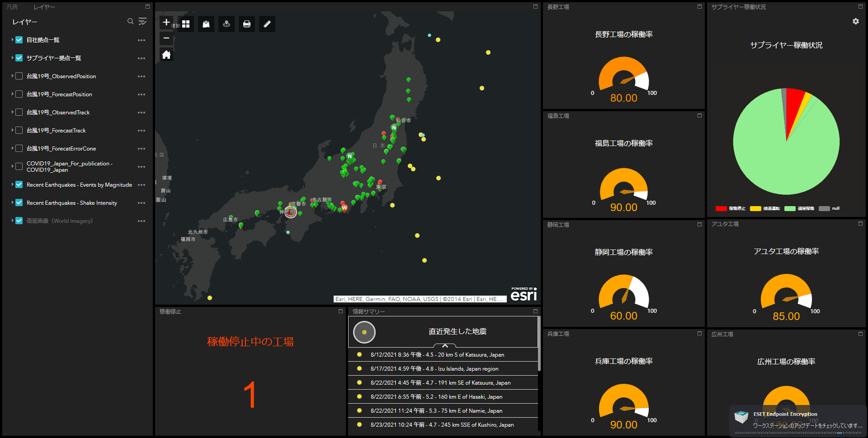This screenshot has height=438, width=868.
Task: Open the measure tool on the map
Action: (x=267, y=24)
